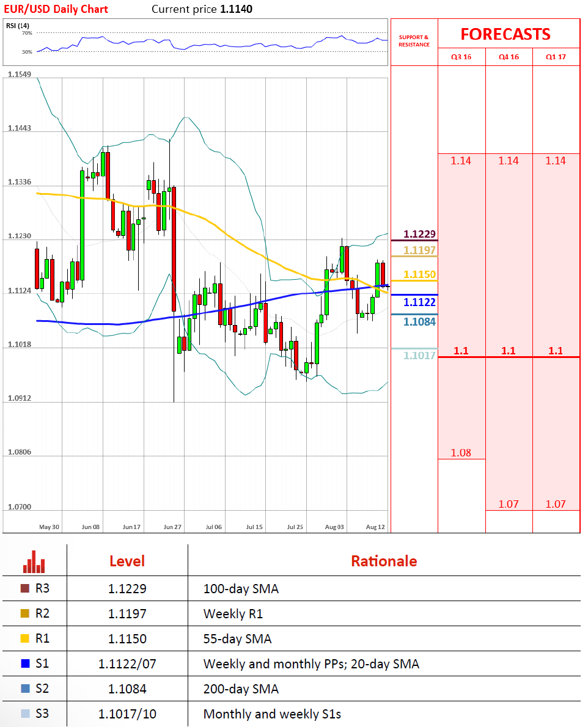Screen dimensions: 588x727
Task: Click the 1.08 low forecast for Q3 16
Action: [461, 453]
